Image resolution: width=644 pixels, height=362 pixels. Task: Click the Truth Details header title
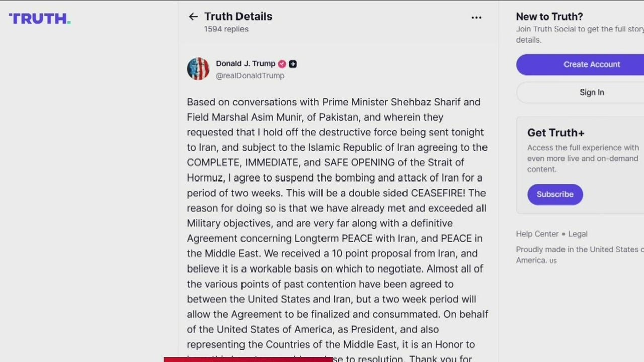(x=238, y=16)
